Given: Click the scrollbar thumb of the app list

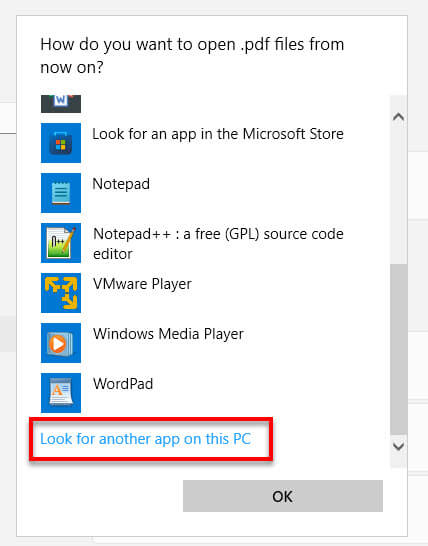Looking at the screenshot, I should [x=398, y=349].
